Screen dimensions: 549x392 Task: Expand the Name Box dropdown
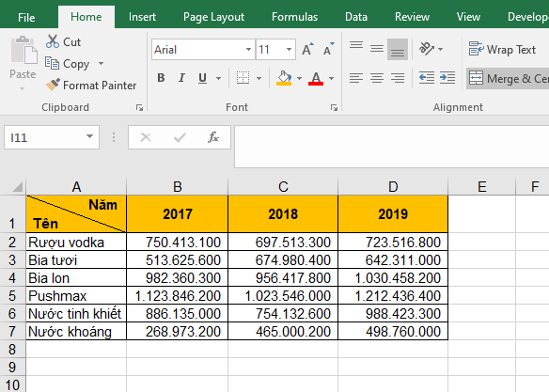(89, 137)
